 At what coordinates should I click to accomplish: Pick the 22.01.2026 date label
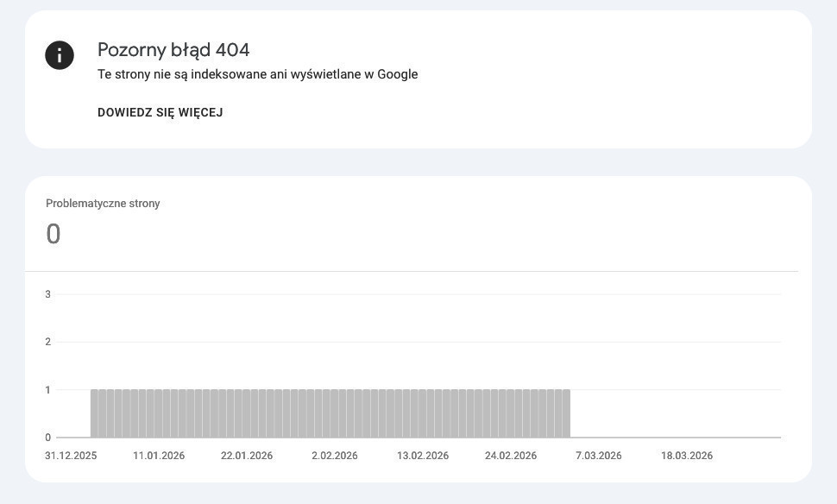pos(247,456)
